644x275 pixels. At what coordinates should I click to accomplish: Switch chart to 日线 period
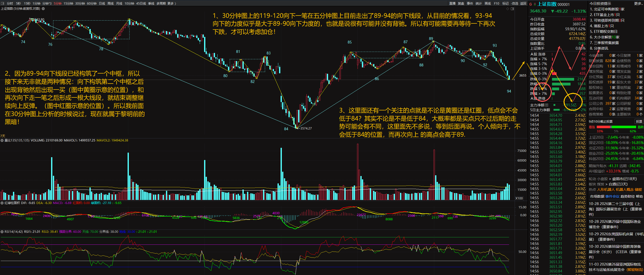pos(102,3)
